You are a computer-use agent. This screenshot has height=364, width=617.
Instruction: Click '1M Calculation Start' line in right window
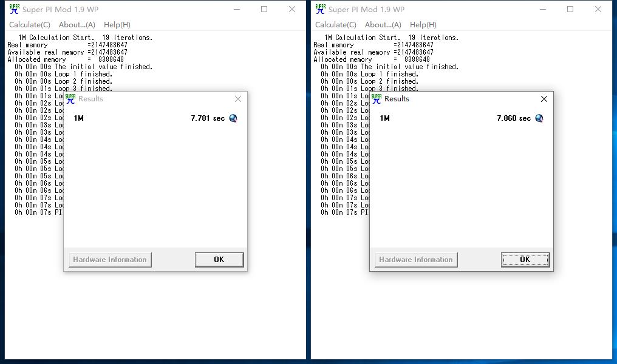(x=392, y=38)
